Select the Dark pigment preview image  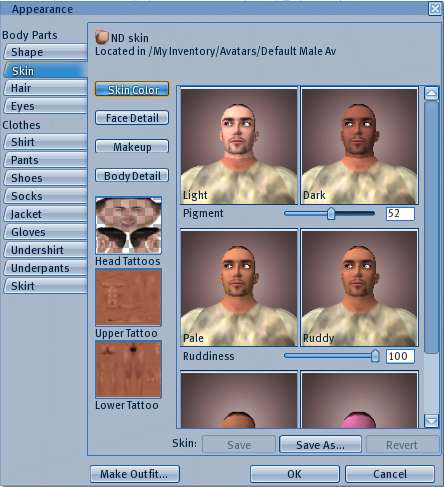[359, 146]
